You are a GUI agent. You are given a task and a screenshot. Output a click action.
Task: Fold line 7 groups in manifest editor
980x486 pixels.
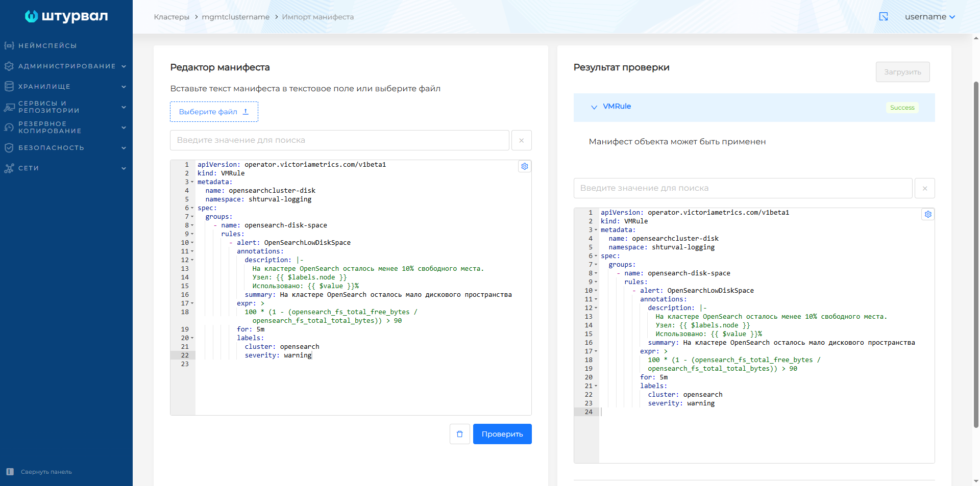(192, 217)
